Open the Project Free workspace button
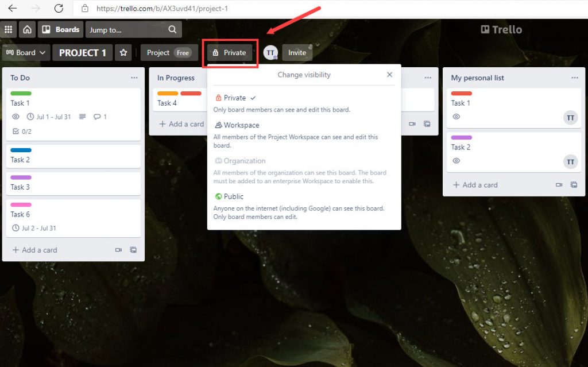The width and height of the screenshot is (588, 367). (169, 52)
